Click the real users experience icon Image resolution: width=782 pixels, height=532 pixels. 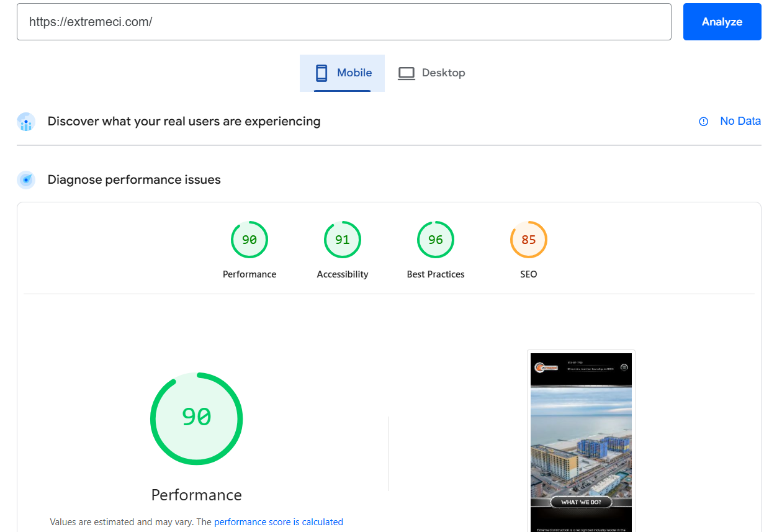pyautogui.click(x=26, y=122)
